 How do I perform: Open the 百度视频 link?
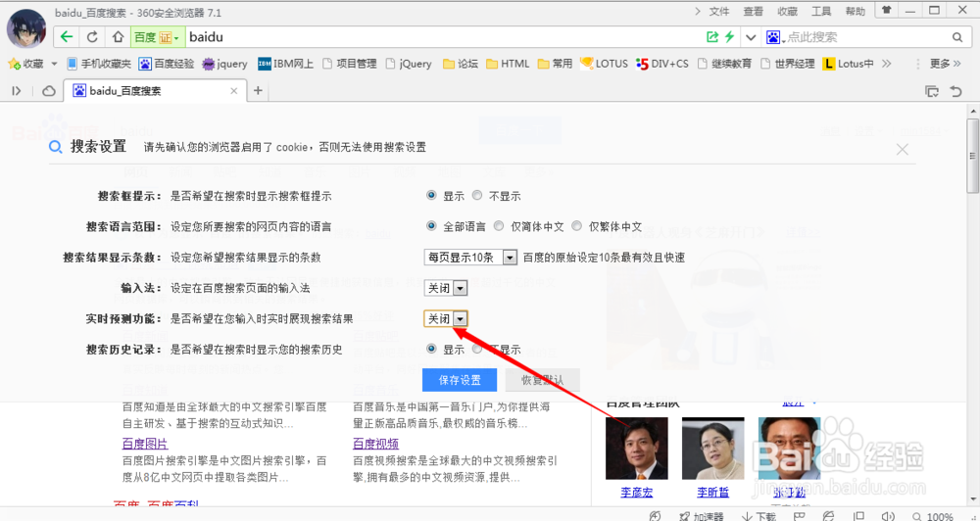pyautogui.click(x=375, y=444)
